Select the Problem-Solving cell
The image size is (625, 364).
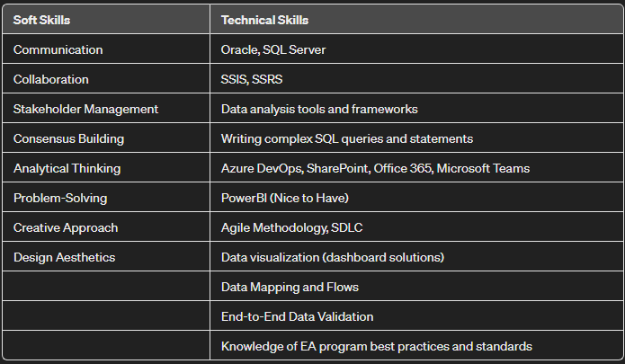[x=106, y=198]
